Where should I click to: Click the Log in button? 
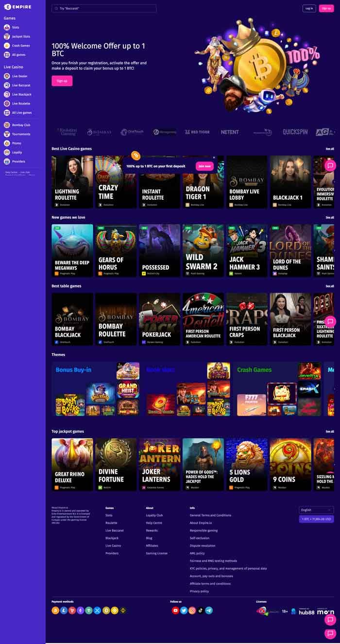[x=309, y=8]
